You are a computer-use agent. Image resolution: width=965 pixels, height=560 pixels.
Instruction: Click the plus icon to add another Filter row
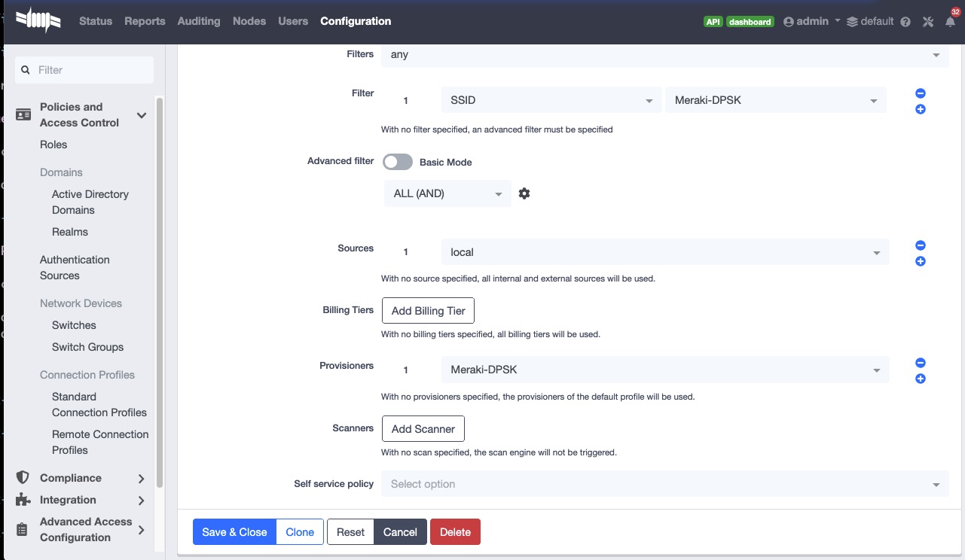[x=920, y=109]
